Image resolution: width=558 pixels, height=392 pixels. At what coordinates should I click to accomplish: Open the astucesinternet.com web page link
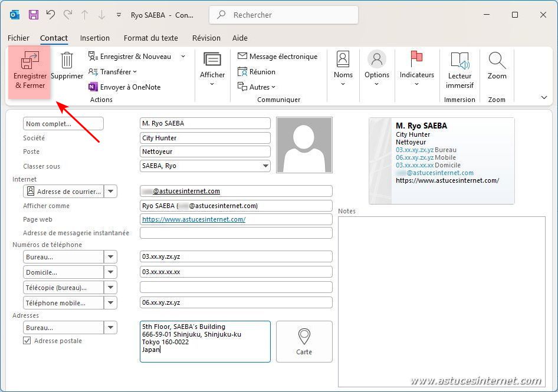pos(193,219)
